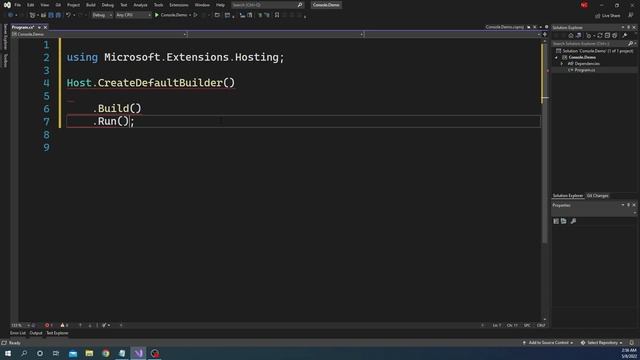
Task: Click line 4 Host.CreateDefaultBuilder() code
Action: [151, 83]
